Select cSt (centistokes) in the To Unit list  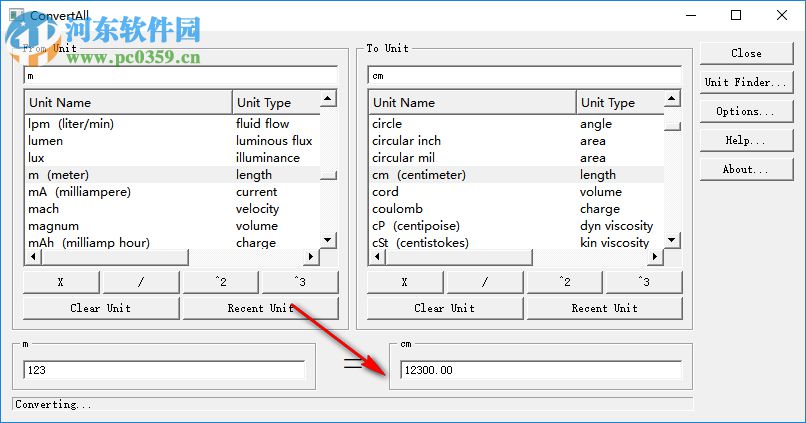click(x=517, y=242)
